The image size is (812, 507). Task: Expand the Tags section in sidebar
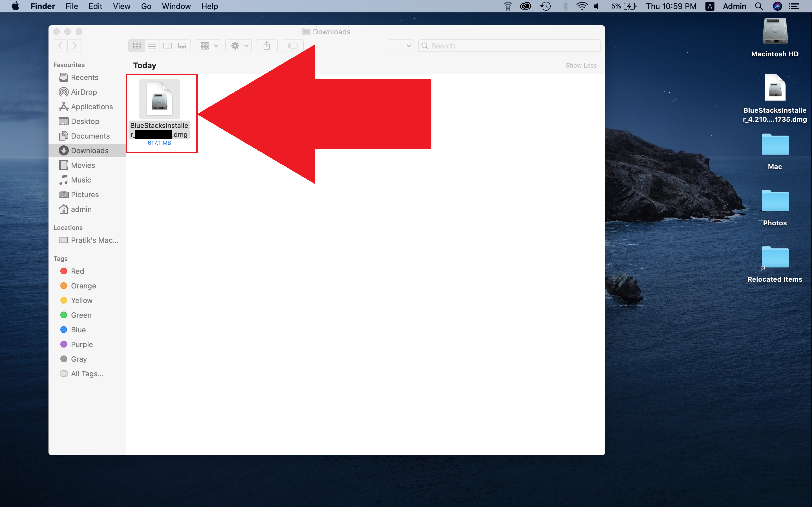(x=60, y=258)
